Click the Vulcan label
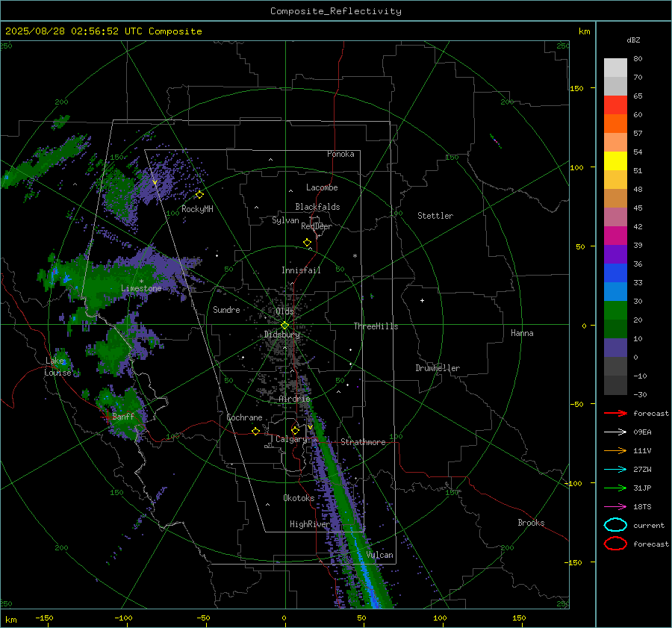The width and height of the screenshot is (672, 628). (x=379, y=555)
